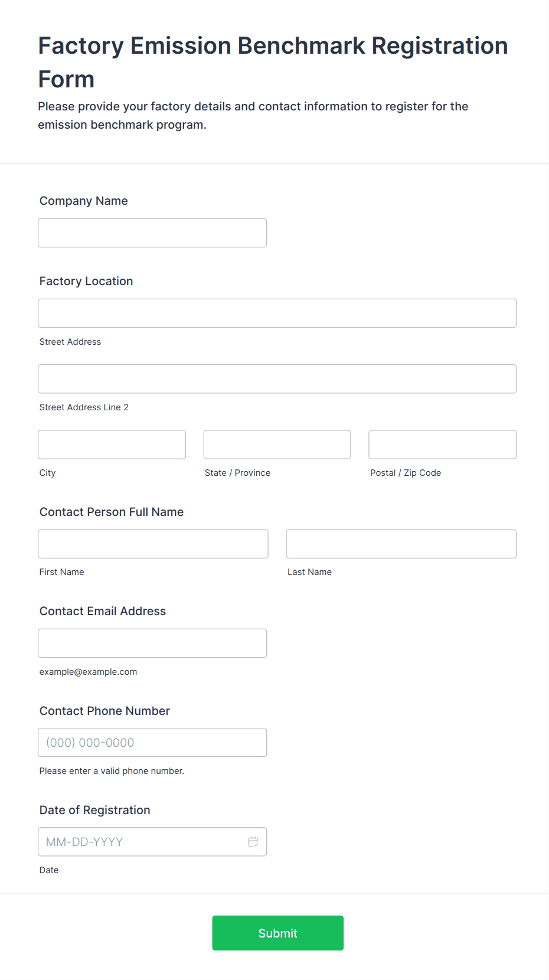Viewport: 549px width, 980px height.
Task: Select the Postal / Zip Code box
Action: click(x=442, y=445)
